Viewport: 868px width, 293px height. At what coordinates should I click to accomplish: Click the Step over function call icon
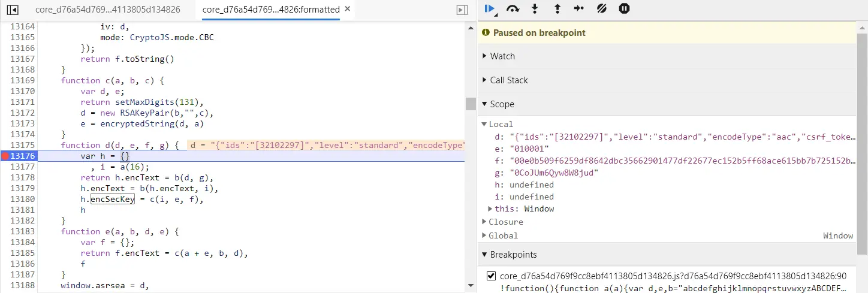[x=512, y=9]
